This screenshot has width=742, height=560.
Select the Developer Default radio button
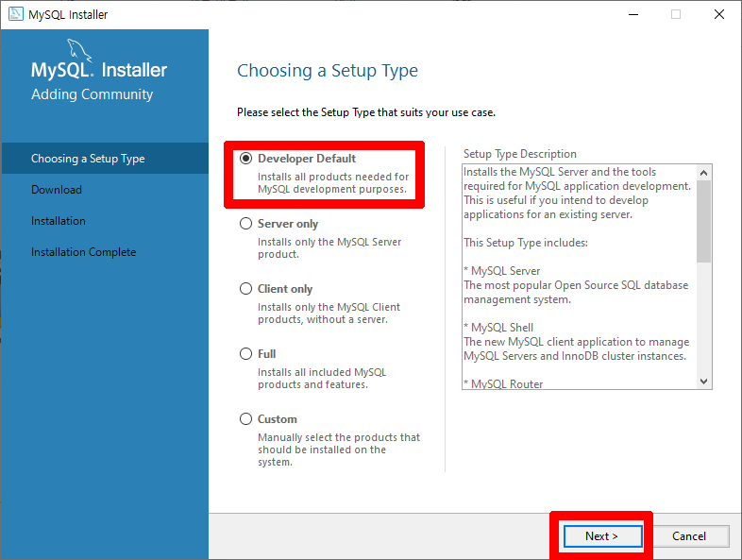(x=245, y=158)
